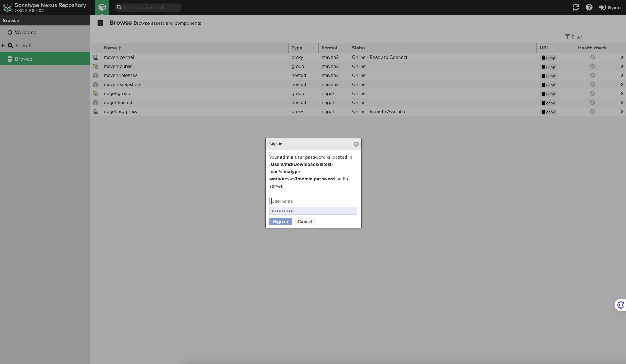
Task: Click the Sonatype Nexus logo icon
Action: [7, 8]
